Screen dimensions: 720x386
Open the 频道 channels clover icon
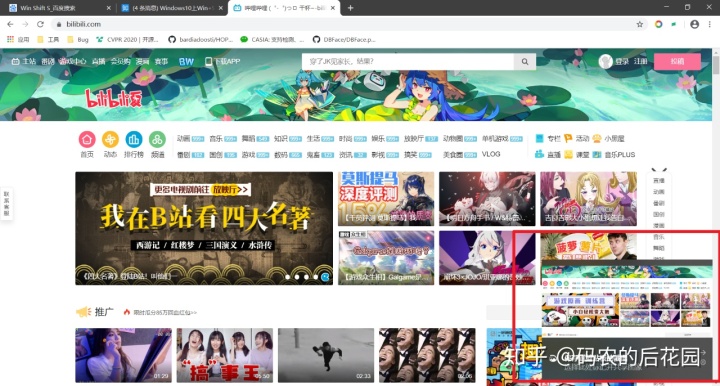pos(158,139)
